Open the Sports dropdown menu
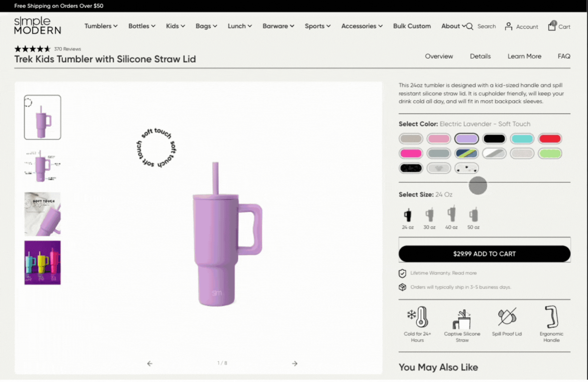The height and width of the screenshot is (382, 588). [x=318, y=26]
